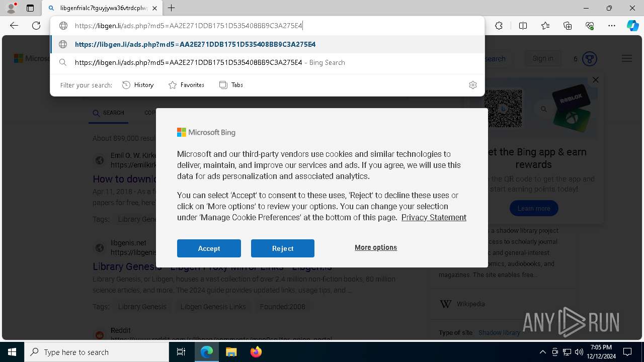644x362 pixels.
Task: Open the network status icon
Action: [567, 352]
